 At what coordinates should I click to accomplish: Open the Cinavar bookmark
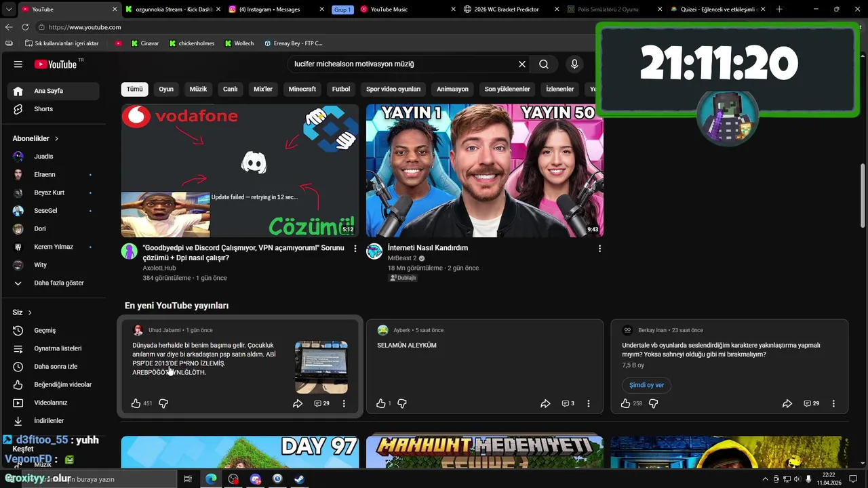[144, 43]
